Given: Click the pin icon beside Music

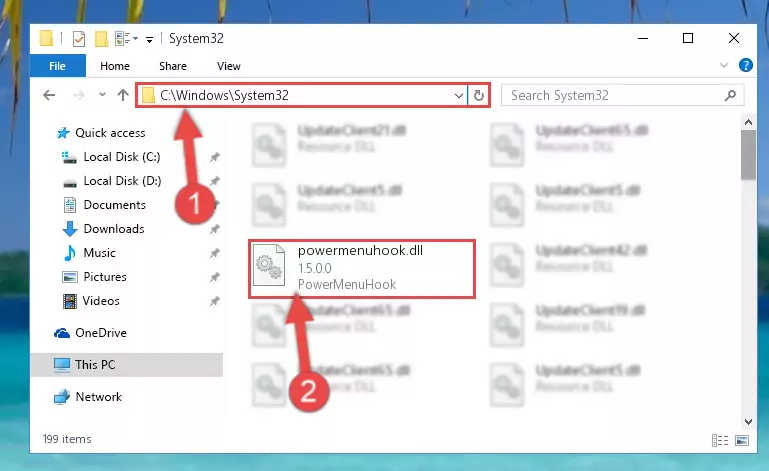Looking at the screenshot, I should [214, 254].
